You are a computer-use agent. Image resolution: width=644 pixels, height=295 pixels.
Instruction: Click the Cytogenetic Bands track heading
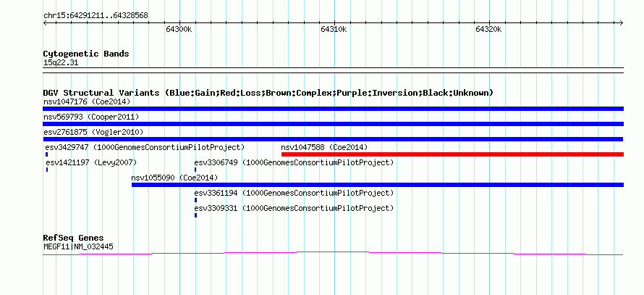86,54
